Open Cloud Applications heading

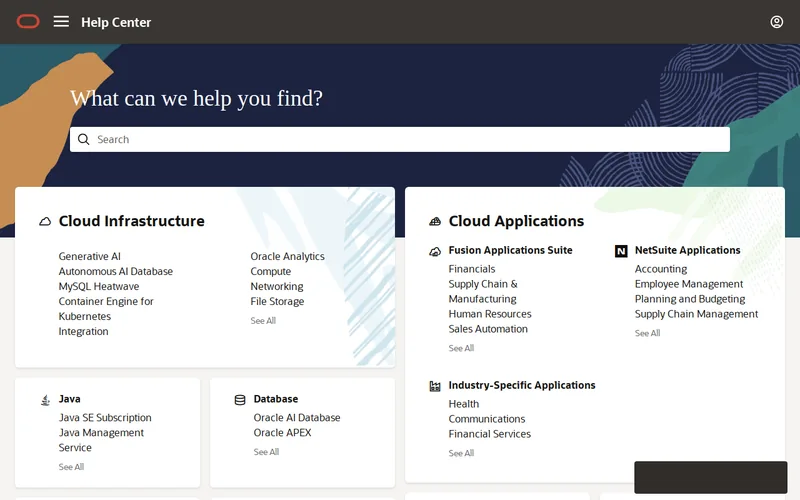[516, 221]
